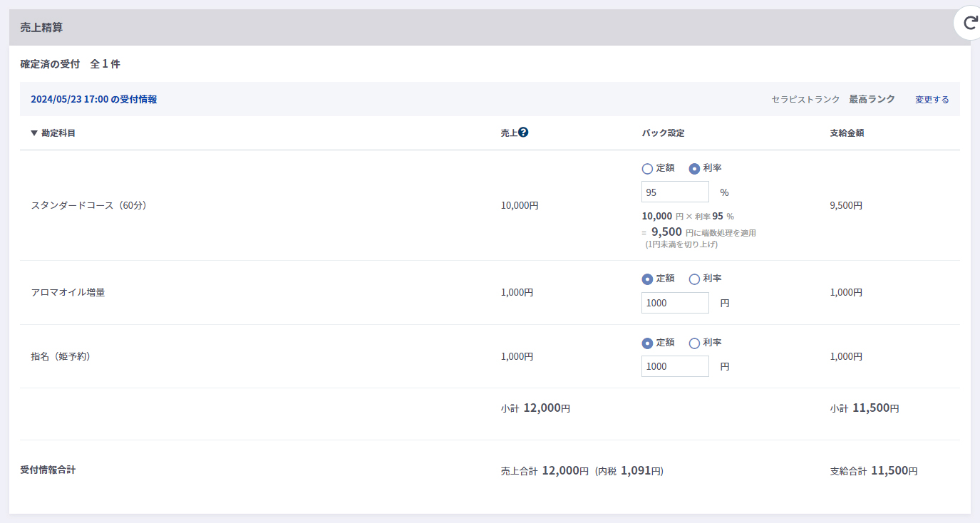Switch アロマオイル増量 to 利率

pos(694,279)
